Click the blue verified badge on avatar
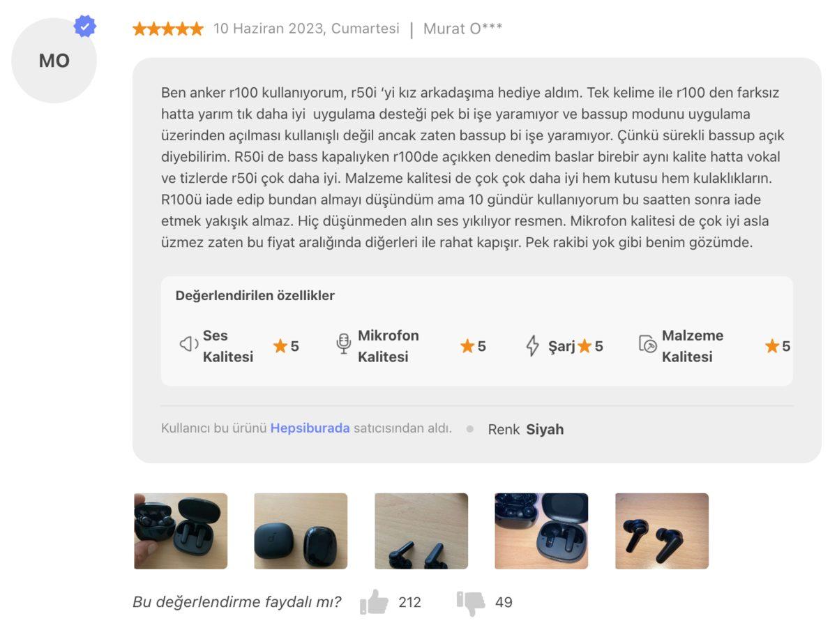This screenshot has height=644, width=837. [85, 27]
